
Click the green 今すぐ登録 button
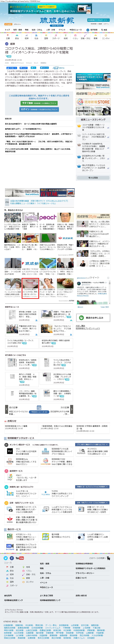point(39,103)
